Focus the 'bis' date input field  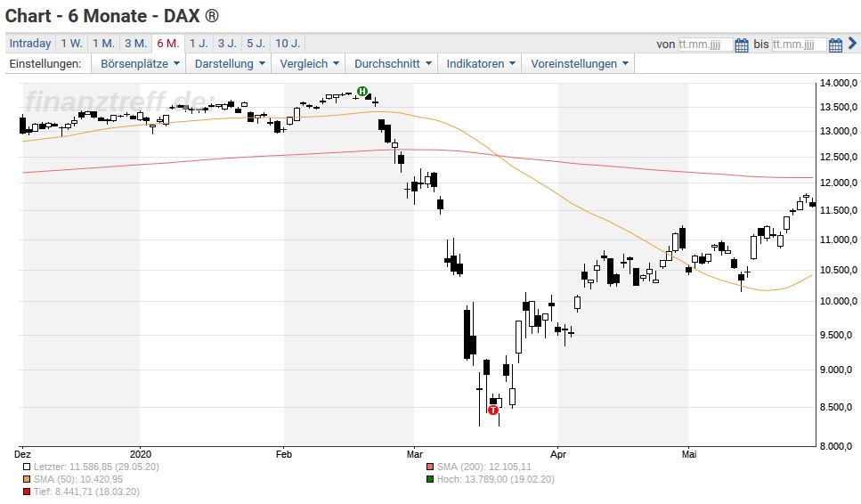tap(799, 45)
